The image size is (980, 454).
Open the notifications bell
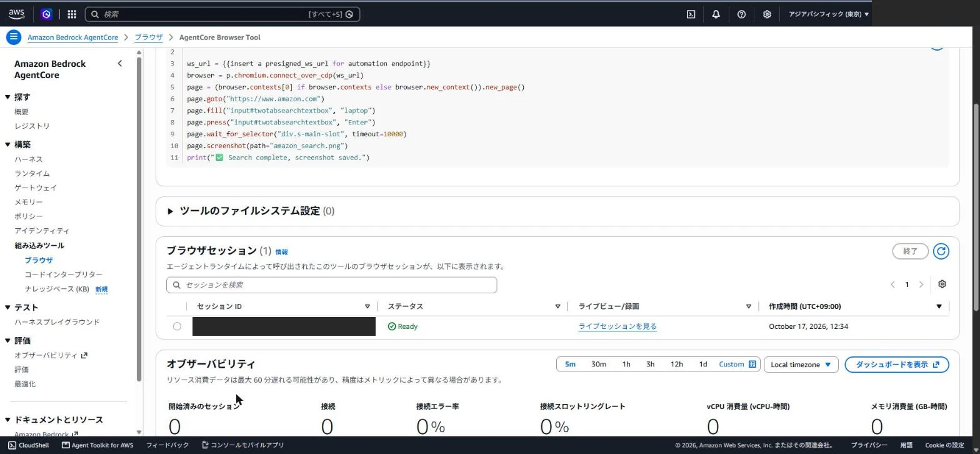(x=716, y=14)
